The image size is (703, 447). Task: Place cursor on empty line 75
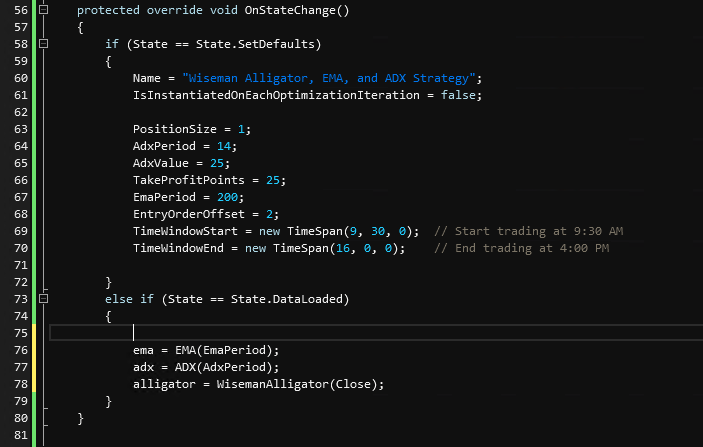(300, 333)
